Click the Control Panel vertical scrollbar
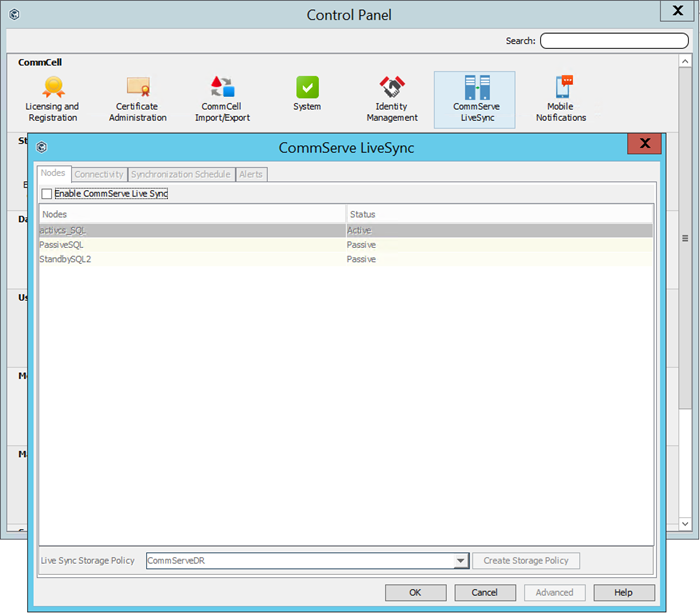 tap(685, 238)
